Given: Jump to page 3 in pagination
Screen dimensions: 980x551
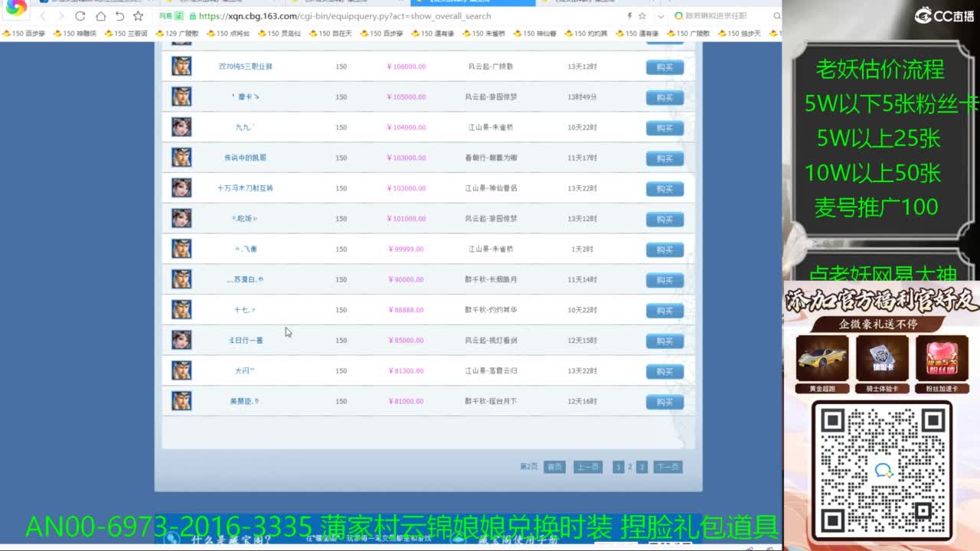Looking at the screenshot, I should 642,467.
